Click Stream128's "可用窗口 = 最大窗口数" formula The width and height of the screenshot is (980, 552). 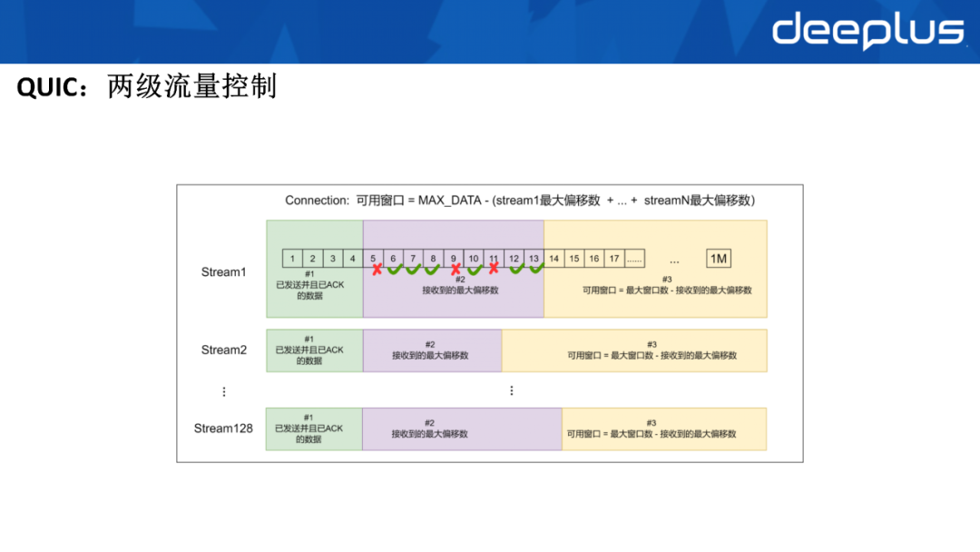pyautogui.click(x=652, y=434)
